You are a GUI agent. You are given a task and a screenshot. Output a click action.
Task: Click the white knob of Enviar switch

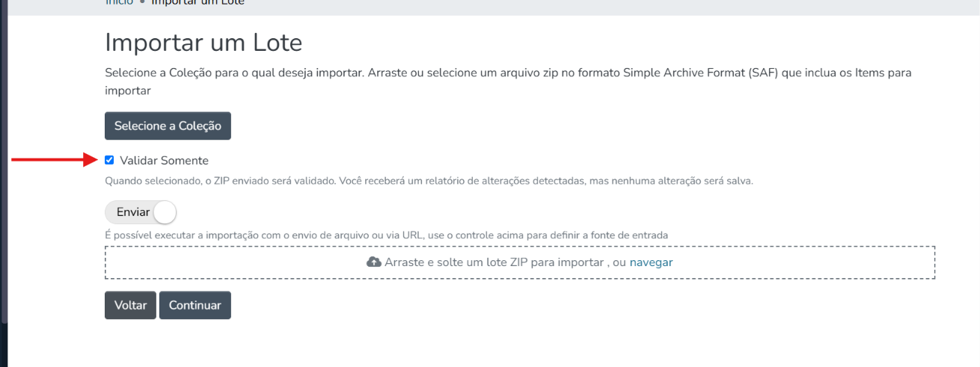pyautogui.click(x=164, y=212)
